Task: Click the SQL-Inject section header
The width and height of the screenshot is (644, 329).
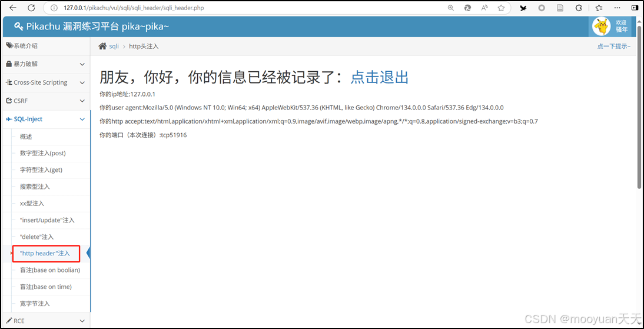Action: (45, 119)
